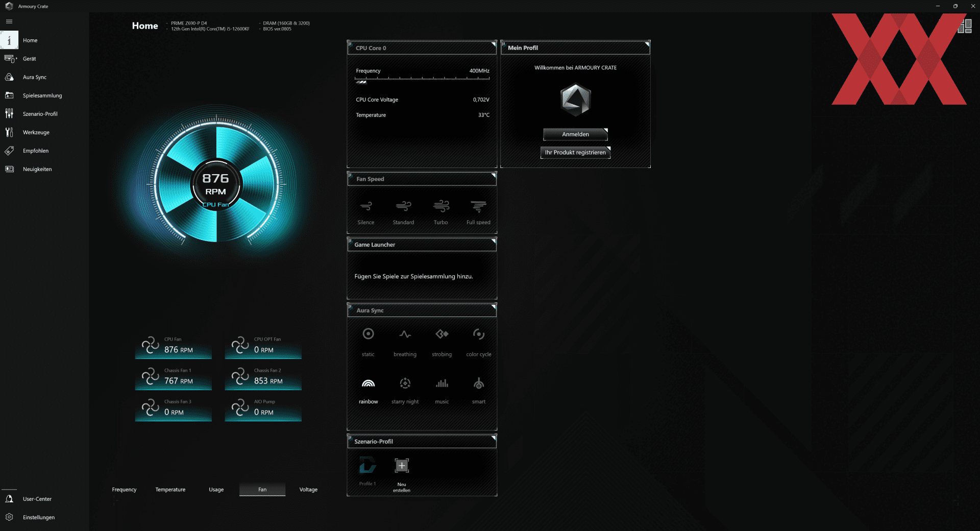Viewport: 980px width, 531px height.
Task: Select the Standard fan speed mode
Action: coord(403,212)
